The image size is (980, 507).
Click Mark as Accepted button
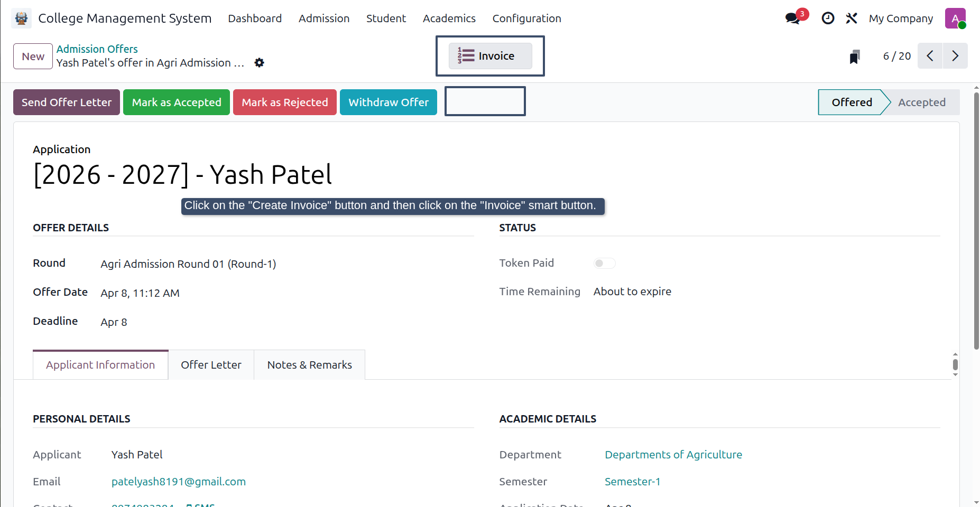(177, 102)
